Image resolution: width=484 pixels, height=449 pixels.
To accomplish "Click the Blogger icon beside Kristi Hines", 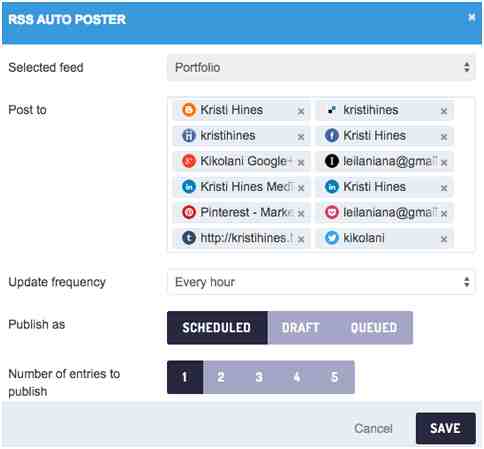I will tap(189, 110).
